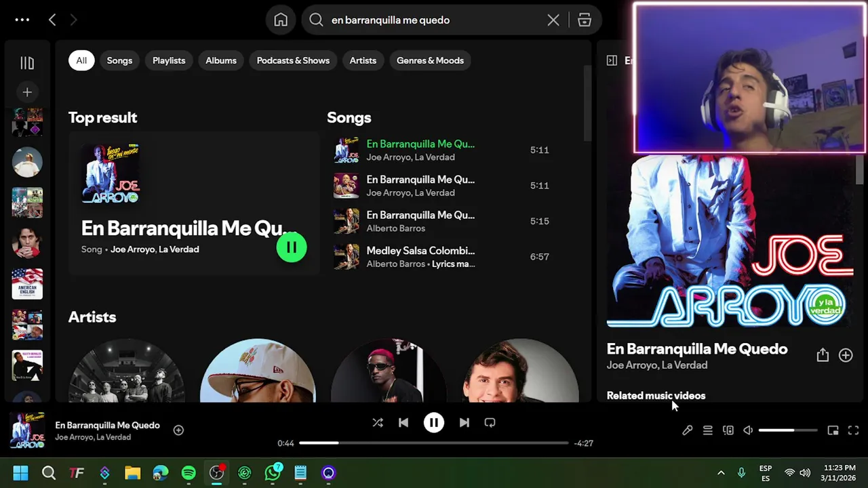Filter results by Songs
Viewport: 868px width, 488px height.
(x=119, y=60)
